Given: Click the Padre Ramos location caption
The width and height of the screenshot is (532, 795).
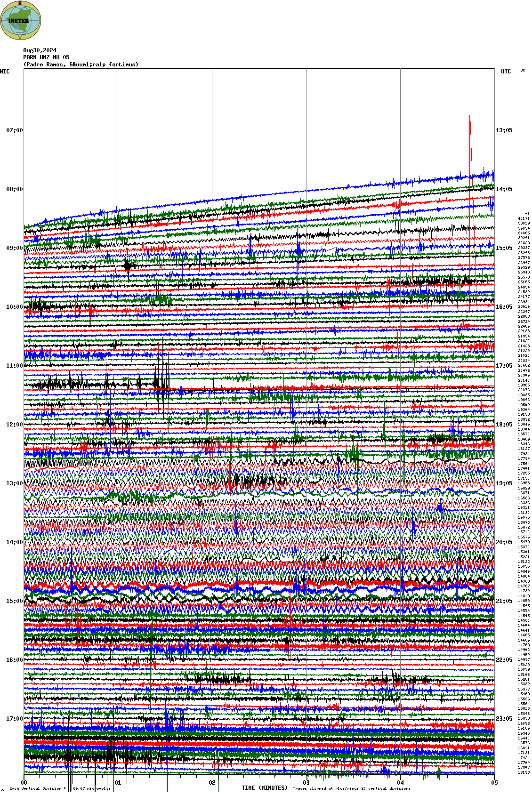Looking at the screenshot, I should (81, 64).
